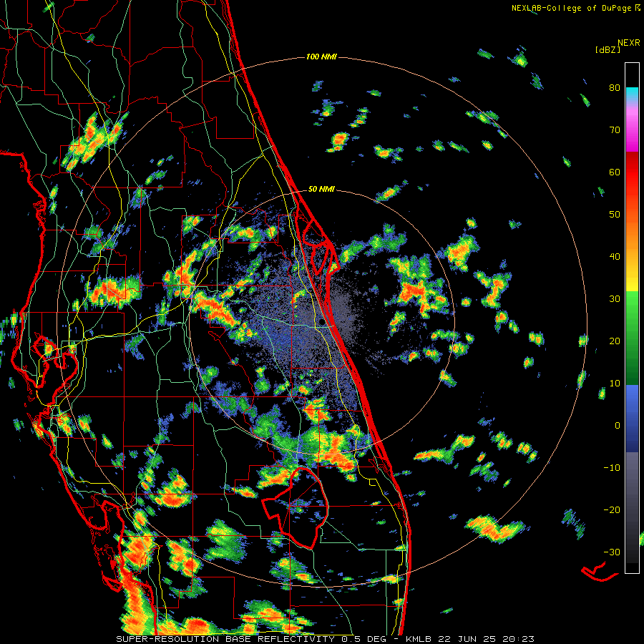
Task: Click the 10 value on the dBZ scale
Action: point(615,384)
